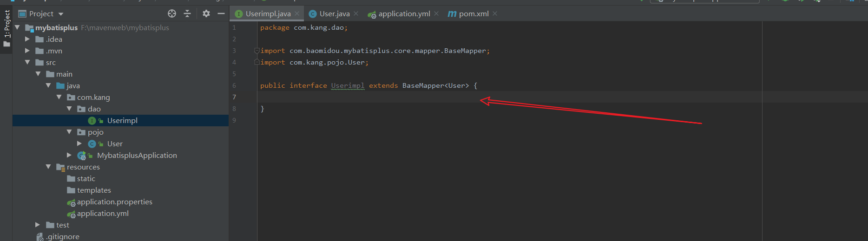Click the import com.kang.pojo.User line
This screenshot has height=241, width=868.
[x=315, y=62]
